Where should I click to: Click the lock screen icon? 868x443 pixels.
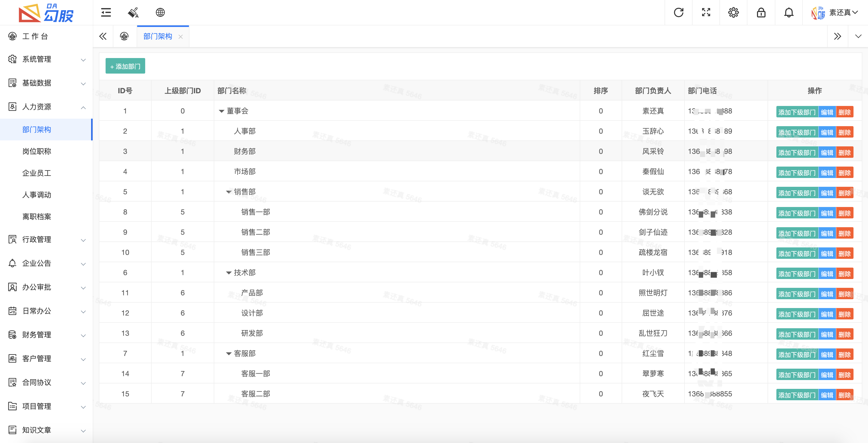761,12
